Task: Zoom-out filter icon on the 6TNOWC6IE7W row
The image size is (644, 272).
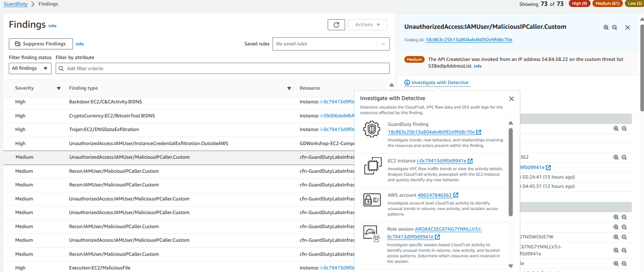Action: (x=624, y=237)
